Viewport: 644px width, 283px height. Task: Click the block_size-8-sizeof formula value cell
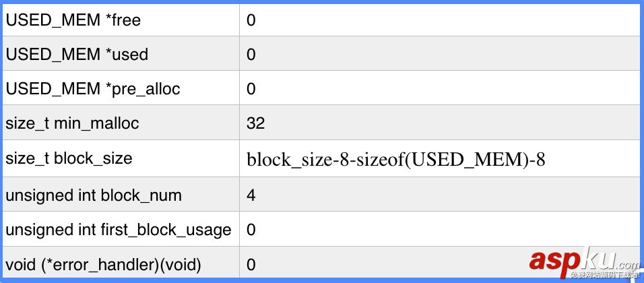point(396,160)
